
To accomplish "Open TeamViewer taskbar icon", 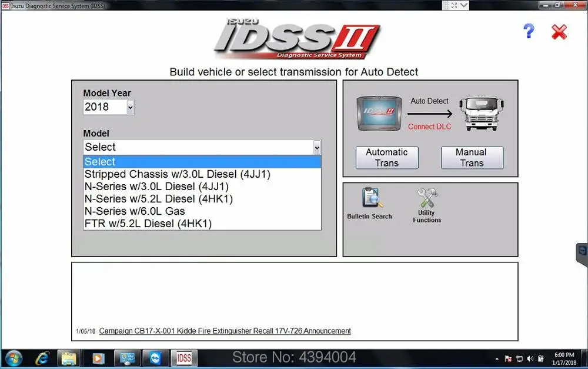I will [155, 358].
